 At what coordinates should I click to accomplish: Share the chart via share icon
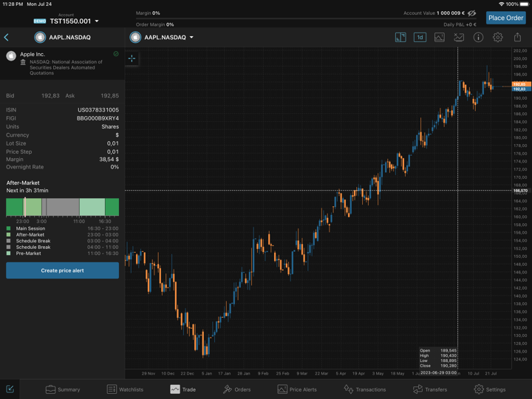[517, 37]
